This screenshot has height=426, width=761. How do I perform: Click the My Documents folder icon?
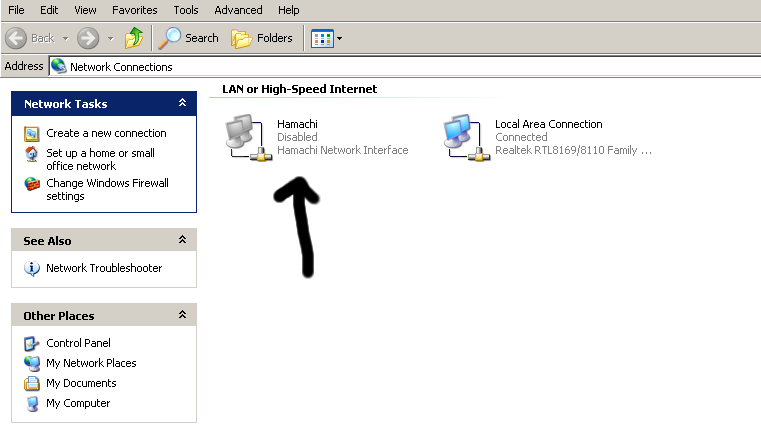coord(32,383)
